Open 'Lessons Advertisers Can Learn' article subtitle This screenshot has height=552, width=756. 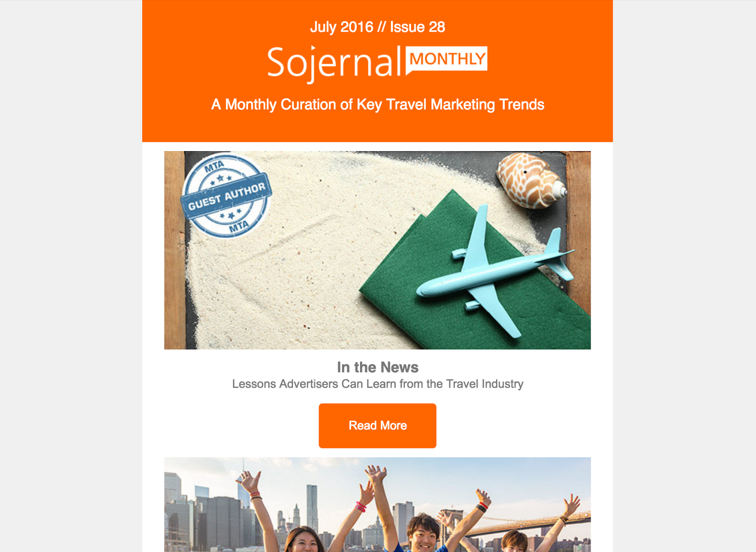pyautogui.click(x=378, y=384)
